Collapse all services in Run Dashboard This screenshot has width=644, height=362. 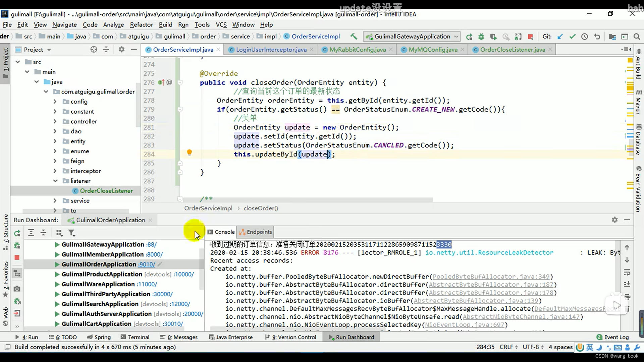click(x=44, y=233)
